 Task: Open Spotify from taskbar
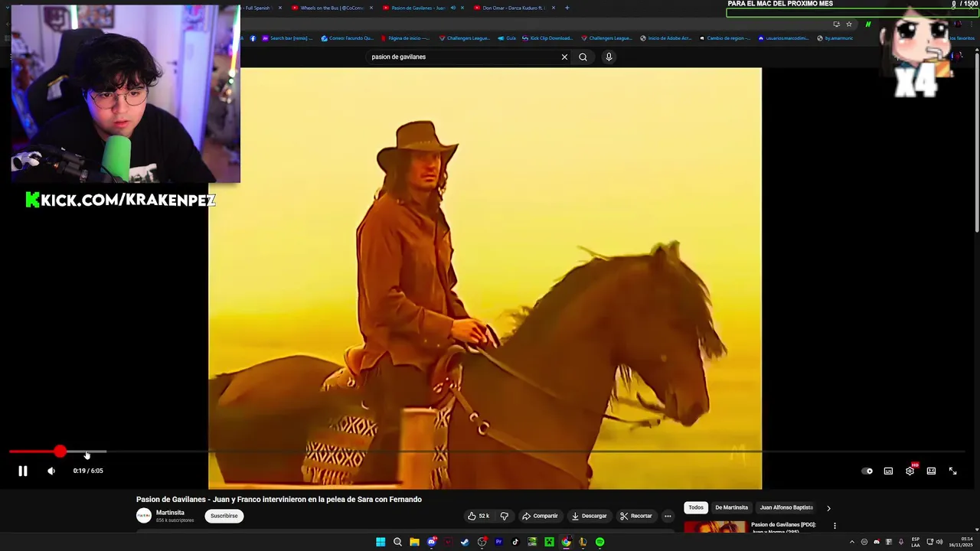(599, 542)
